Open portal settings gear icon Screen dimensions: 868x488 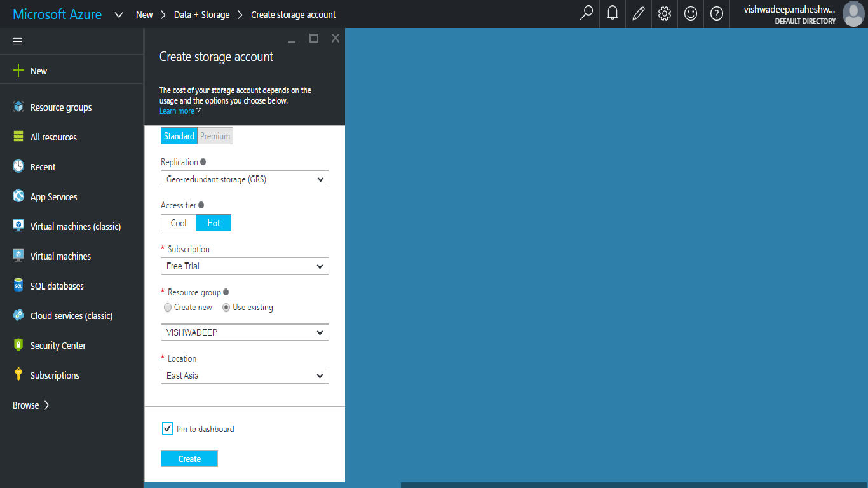click(665, 13)
